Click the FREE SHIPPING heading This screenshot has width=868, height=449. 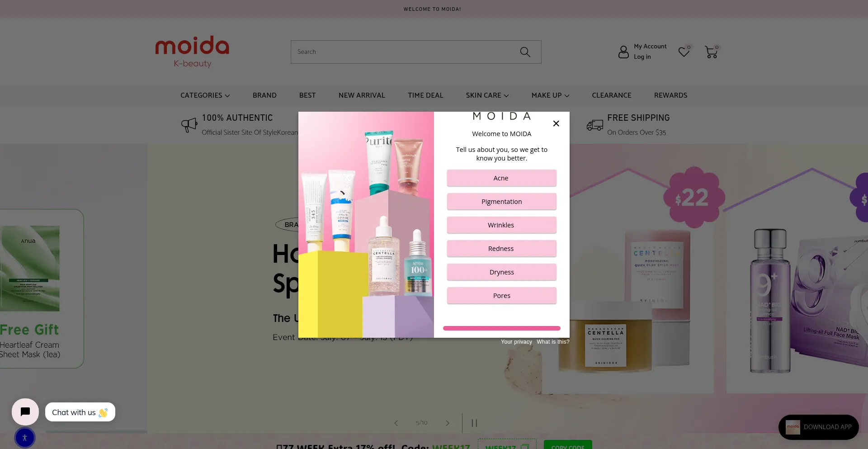[638, 118]
